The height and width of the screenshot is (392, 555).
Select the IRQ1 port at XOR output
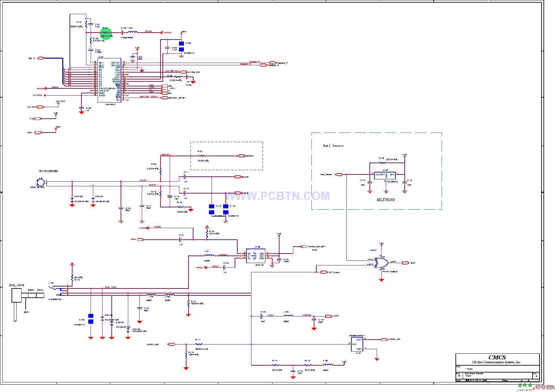(406, 263)
